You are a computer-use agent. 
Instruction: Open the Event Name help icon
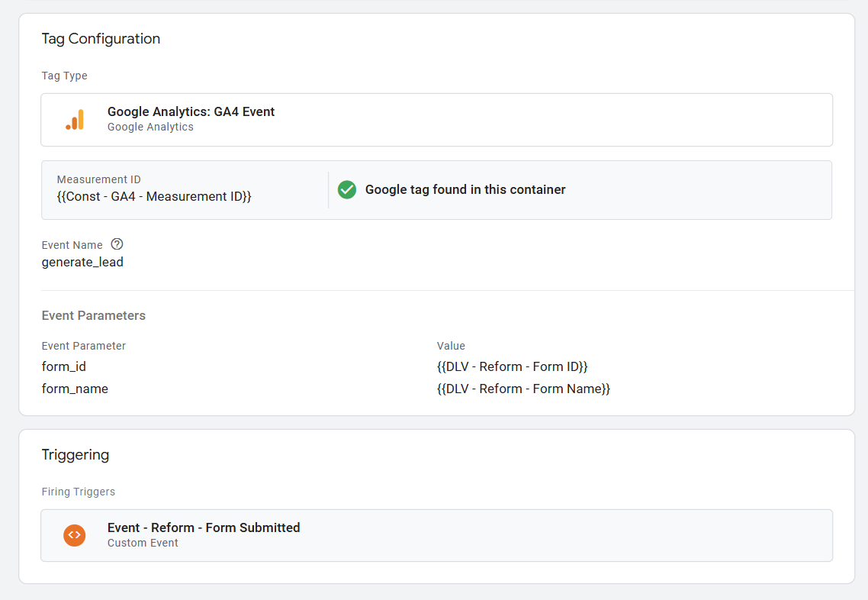(x=117, y=244)
